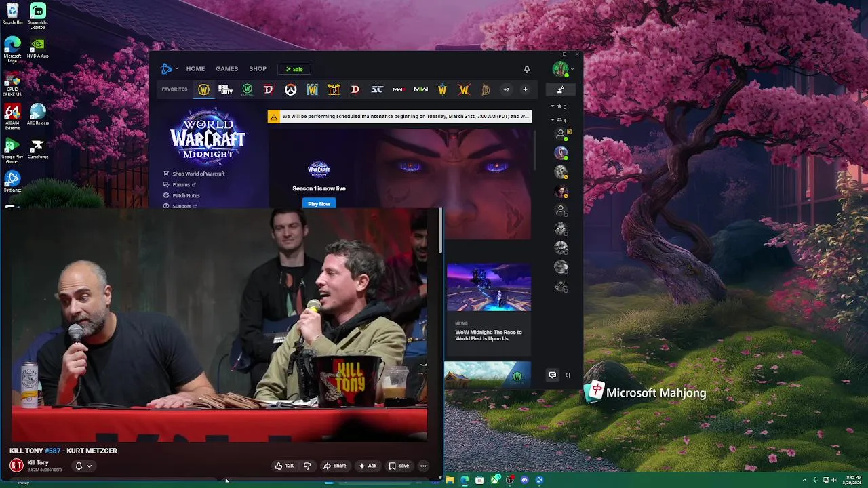The image size is (868, 488).
Task: Select the Google Play Games desktop icon
Action: (x=12, y=150)
